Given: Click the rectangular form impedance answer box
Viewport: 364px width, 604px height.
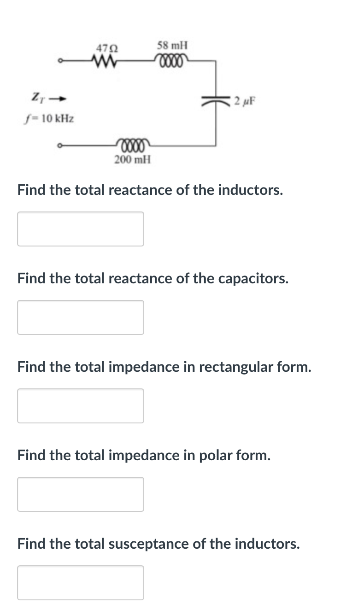Looking at the screenshot, I should pos(81,406).
